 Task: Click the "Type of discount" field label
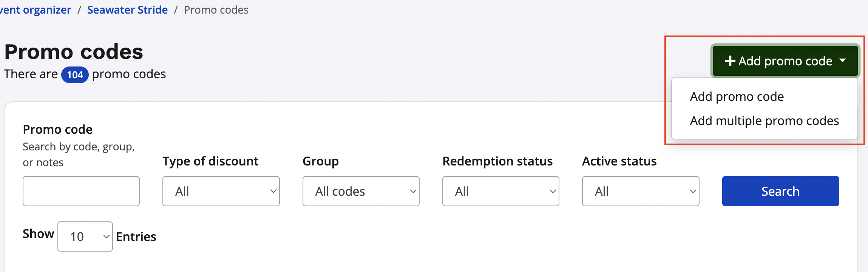coord(210,161)
